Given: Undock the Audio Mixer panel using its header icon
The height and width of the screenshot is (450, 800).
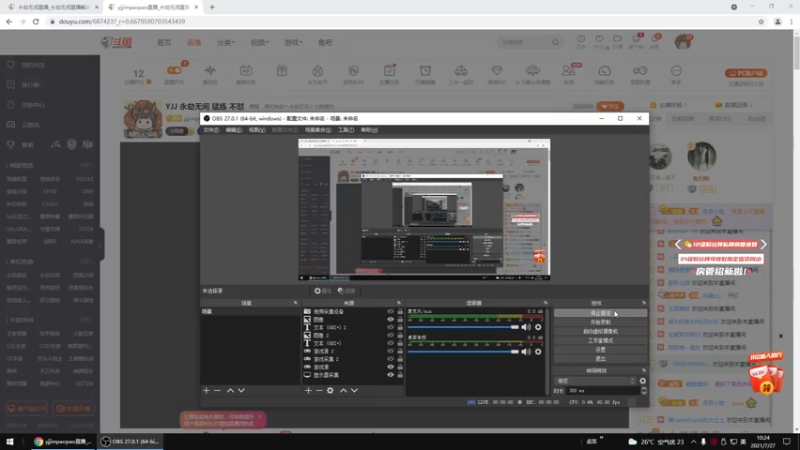Looking at the screenshot, I should (545, 303).
